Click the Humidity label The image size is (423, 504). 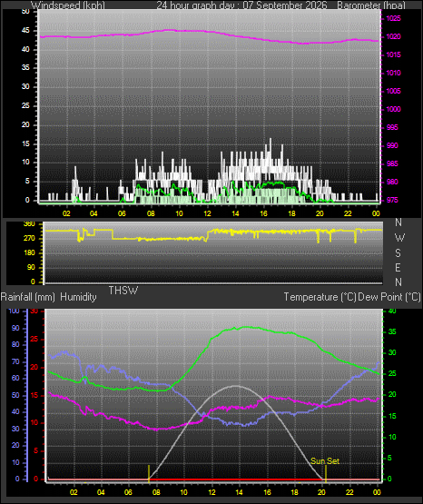pos(78,297)
